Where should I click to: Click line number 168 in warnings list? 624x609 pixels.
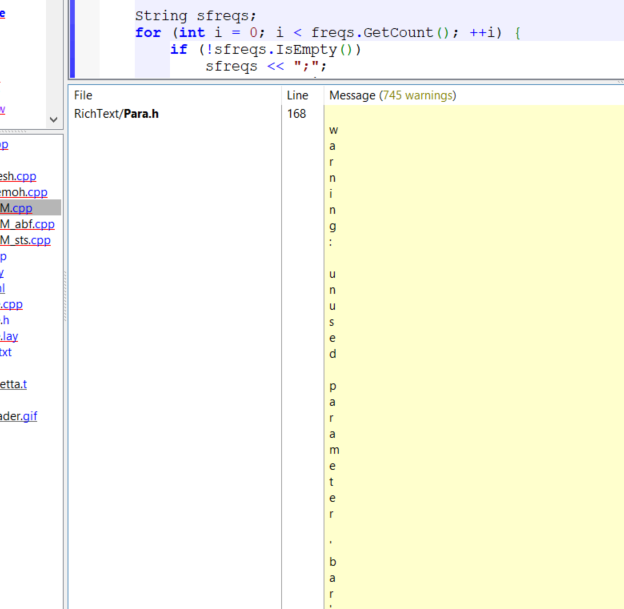(x=297, y=114)
